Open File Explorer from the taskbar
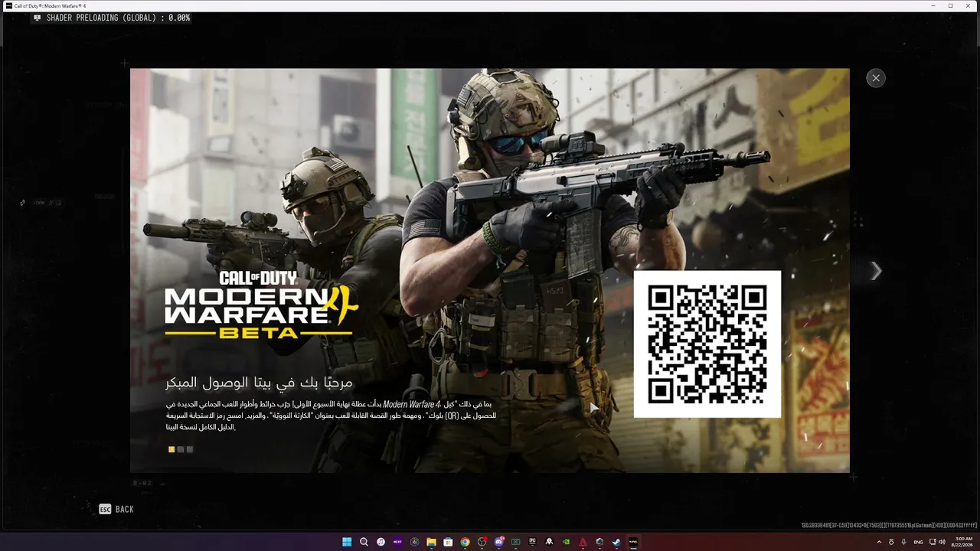 (x=431, y=542)
